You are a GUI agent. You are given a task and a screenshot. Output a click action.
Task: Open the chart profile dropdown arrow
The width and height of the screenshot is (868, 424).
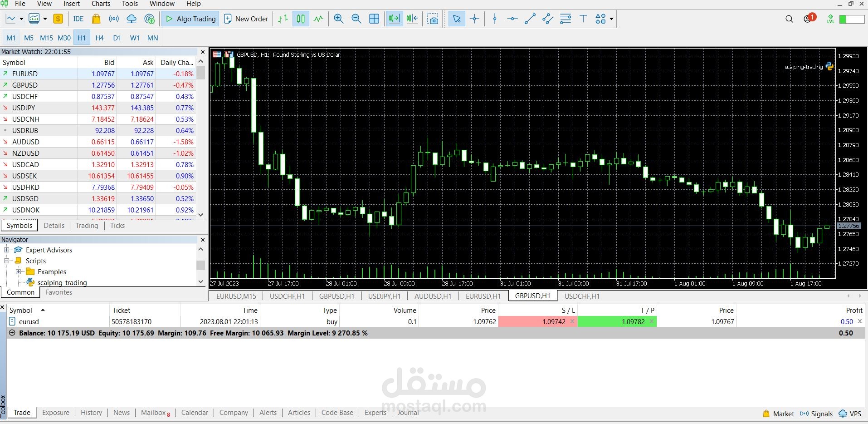(45, 19)
